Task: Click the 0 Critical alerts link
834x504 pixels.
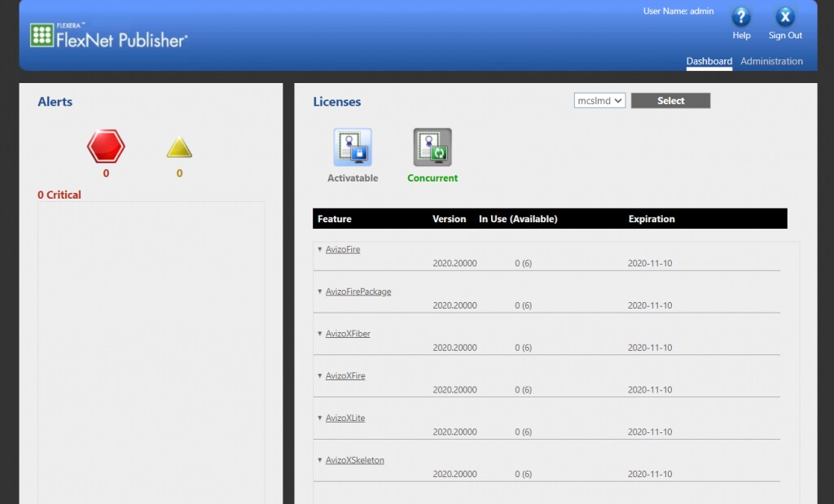Action: coord(59,195)
